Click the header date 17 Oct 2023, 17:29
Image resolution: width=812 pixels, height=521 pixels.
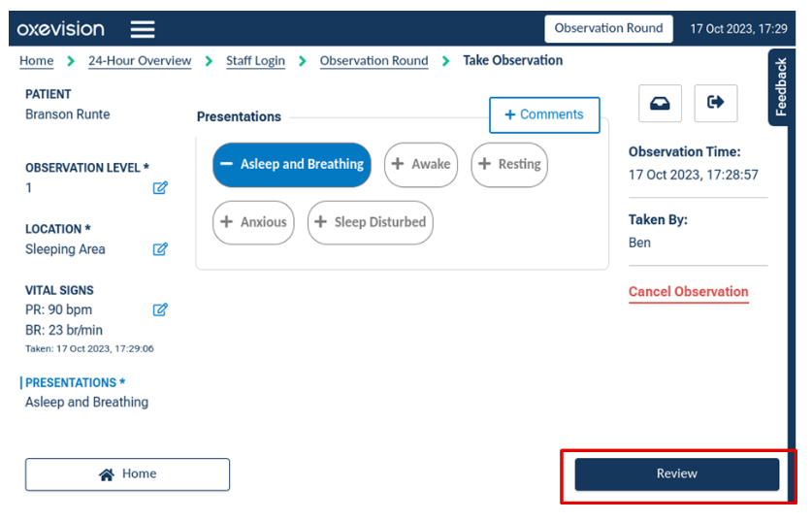point(738,29)
